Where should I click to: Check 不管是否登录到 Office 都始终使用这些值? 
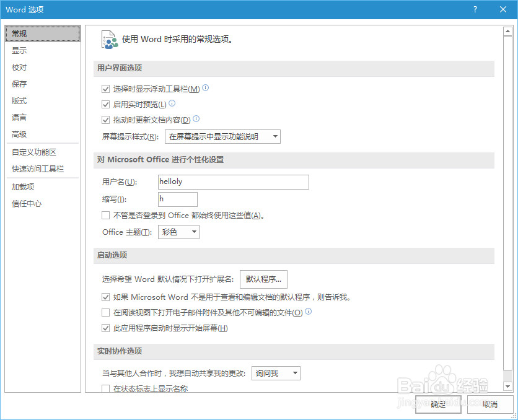(x=107, y=215)
